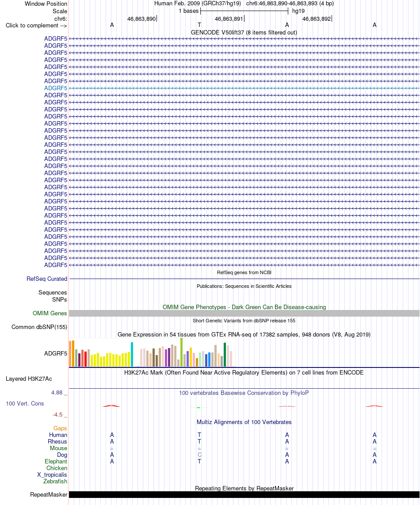Click the 4.88 upper scale value
420x505 pixels.
[x=57, y=393]
